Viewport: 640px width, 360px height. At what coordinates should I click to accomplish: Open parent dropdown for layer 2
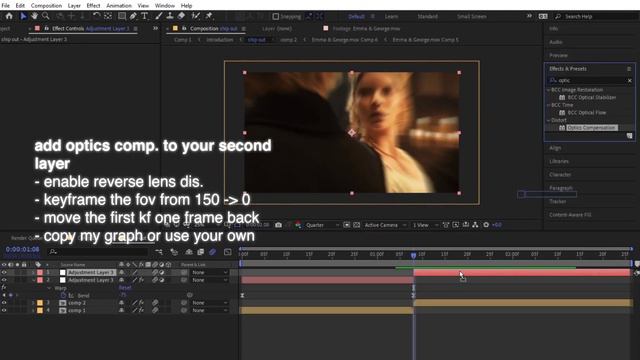pos(210,280)
